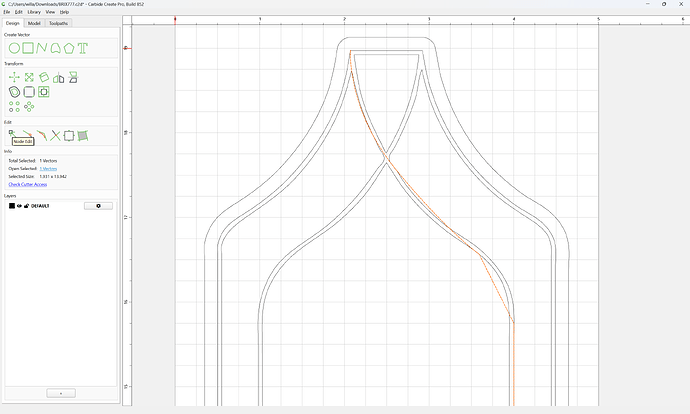Click the Check Cutter Access link
This screenshot has width=690, height=414.
(x=28, y=184)
